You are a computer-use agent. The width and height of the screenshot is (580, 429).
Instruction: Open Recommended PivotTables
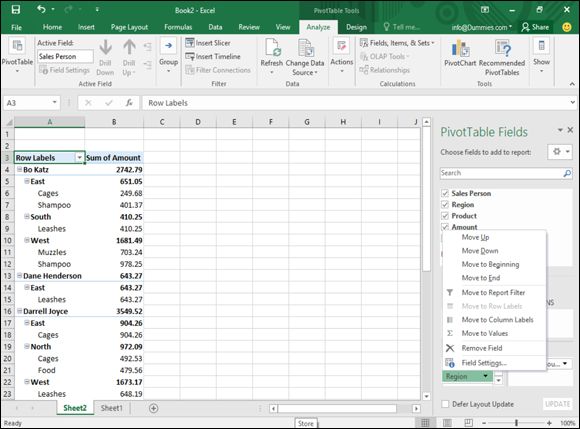pyautogui.click(x=502, y=57)
